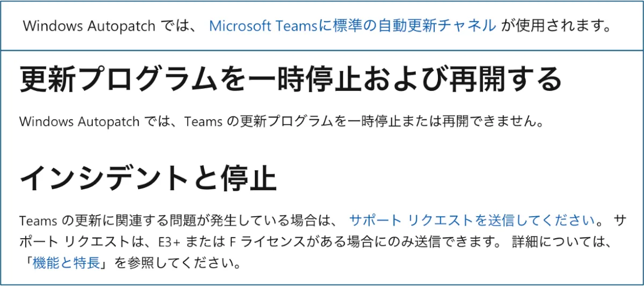Click the 更新プログラムを一時停止および再開する heading
The image size is (644, 286).
coord(290,80)
